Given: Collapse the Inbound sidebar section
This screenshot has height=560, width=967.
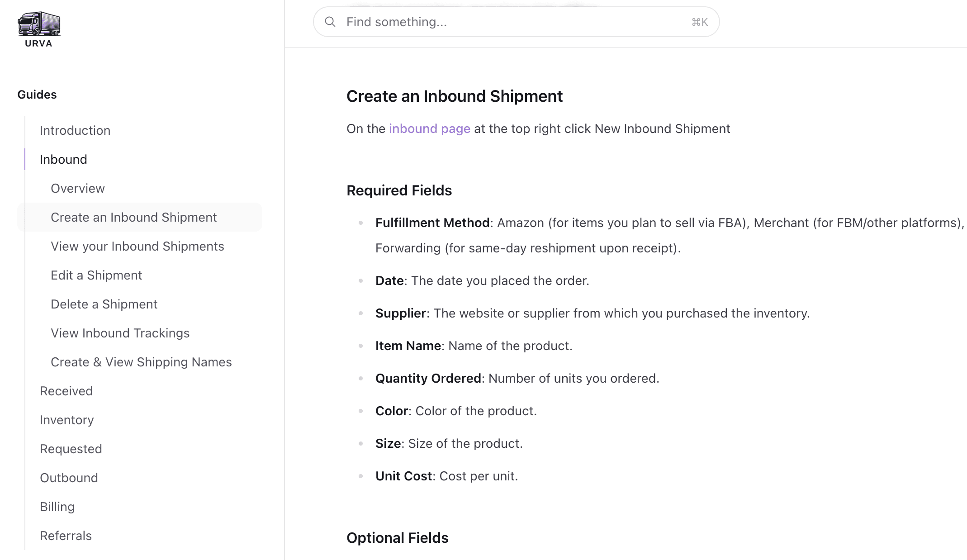Looking at the screenshot, I should tap(63, 159).
